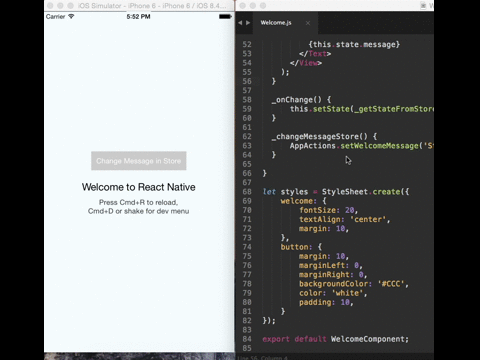Click the editor status bar line/column indicator
Screen dimensions: 480x360
[263, 358]
